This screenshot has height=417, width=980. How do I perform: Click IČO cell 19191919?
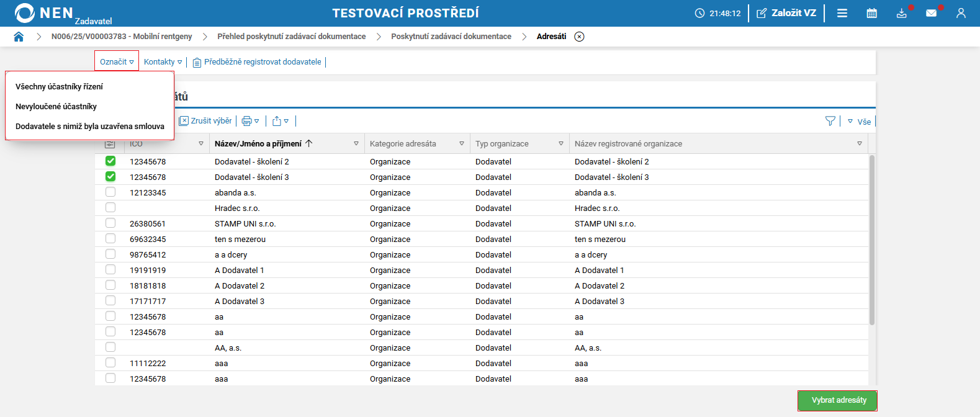coord(148,270)
